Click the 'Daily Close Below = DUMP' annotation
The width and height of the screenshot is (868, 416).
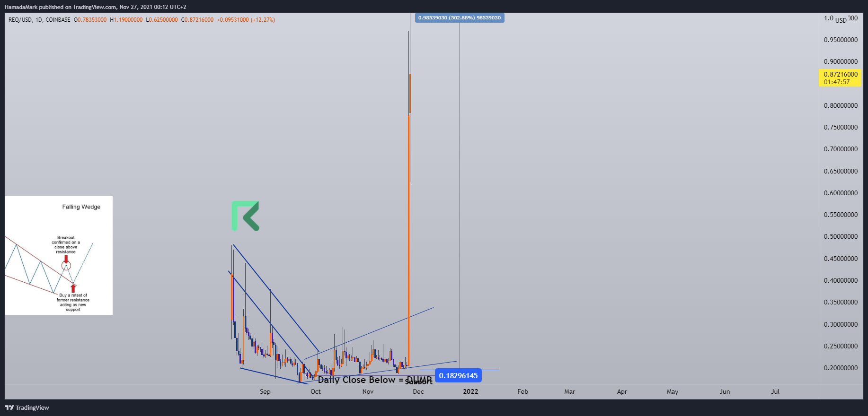pyautogui.click(x=375, y=380)
